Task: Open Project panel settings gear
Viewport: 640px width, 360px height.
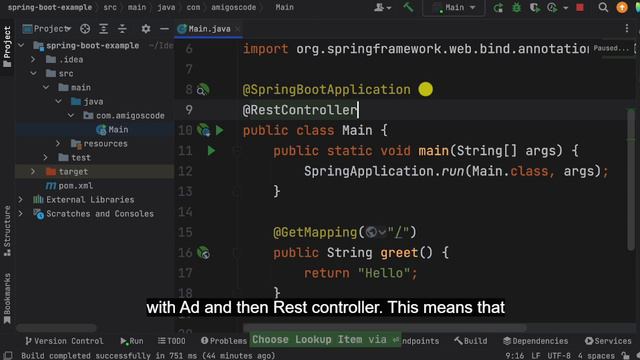Action: tap(146, 29)
